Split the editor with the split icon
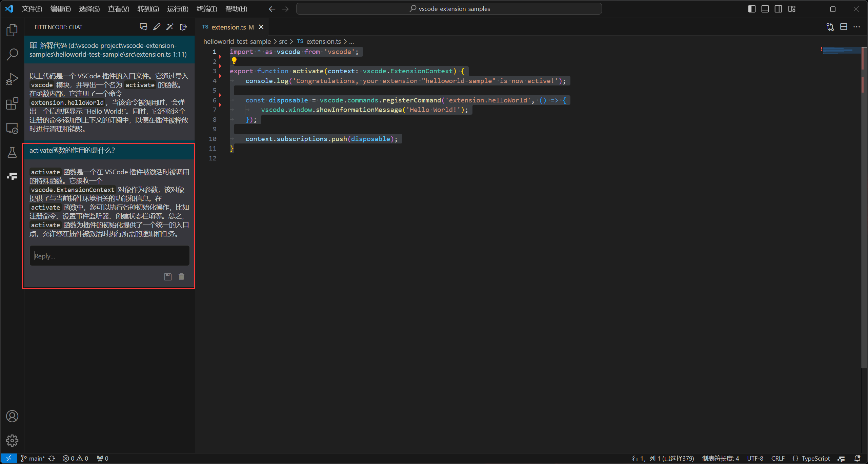 click(844, 27)
